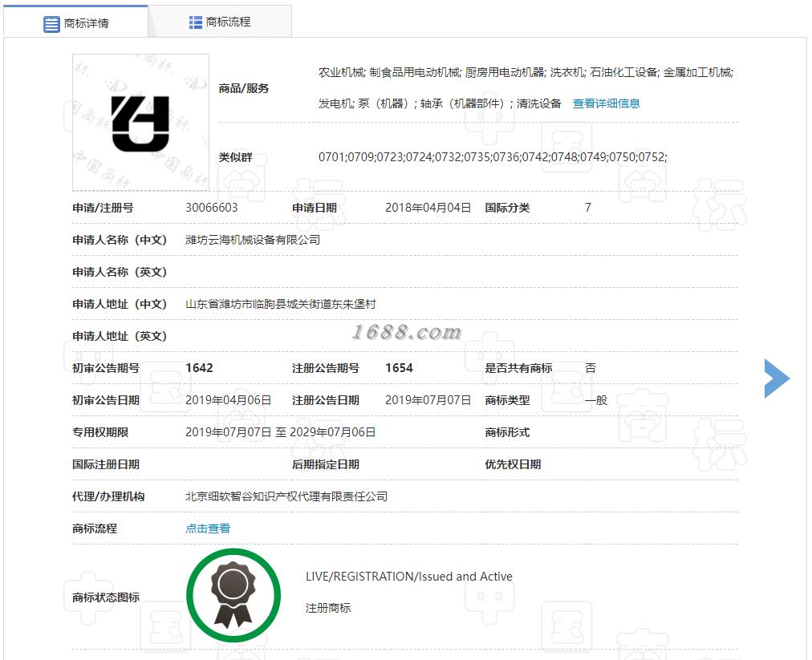Select status text LIVE/REGISTRATION/Issued and Active

pyautogui.click(x=409, y=577)
